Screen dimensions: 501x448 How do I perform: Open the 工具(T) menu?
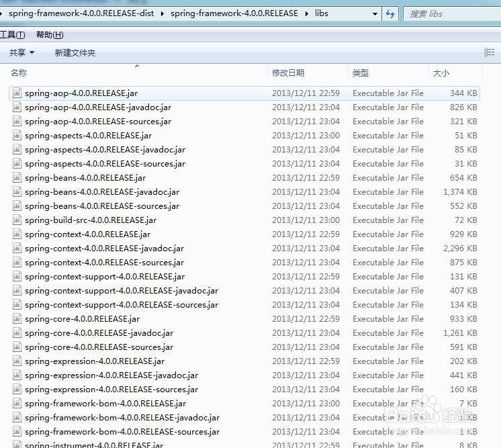click(x=13, y=34)
